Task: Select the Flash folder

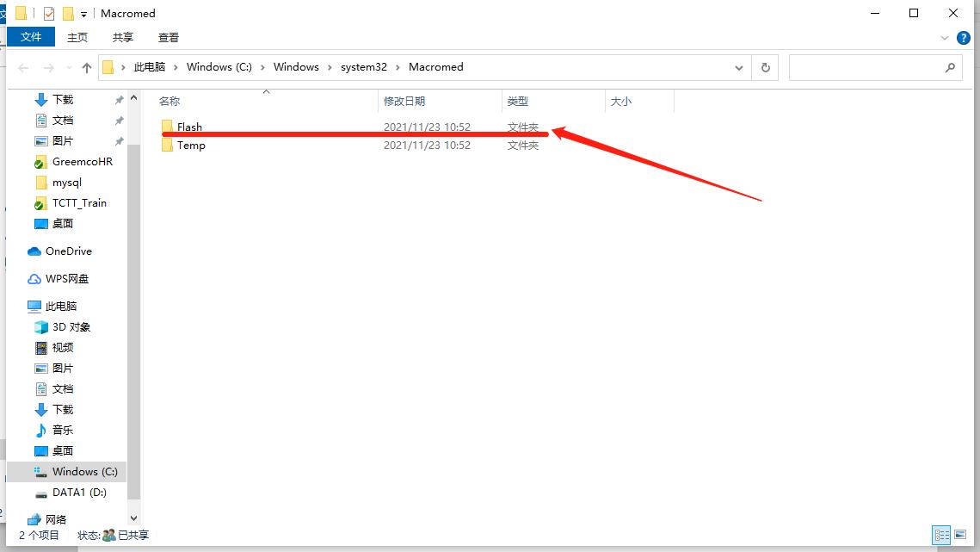Action: click(189, 127)
